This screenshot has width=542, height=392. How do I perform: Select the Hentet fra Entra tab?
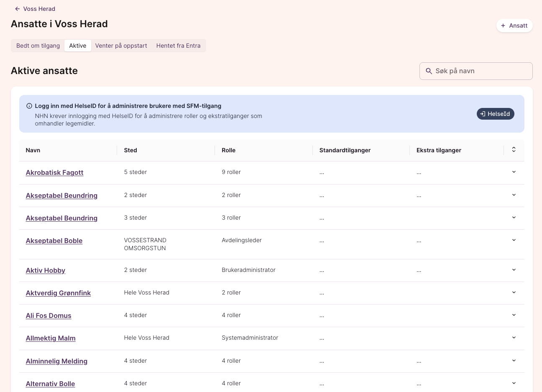[x=178, y=46]
